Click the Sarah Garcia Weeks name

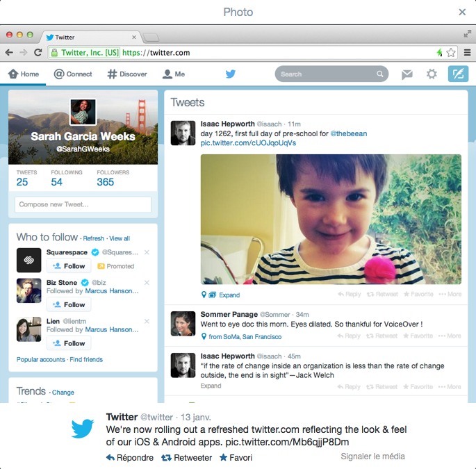click(83, 136)
